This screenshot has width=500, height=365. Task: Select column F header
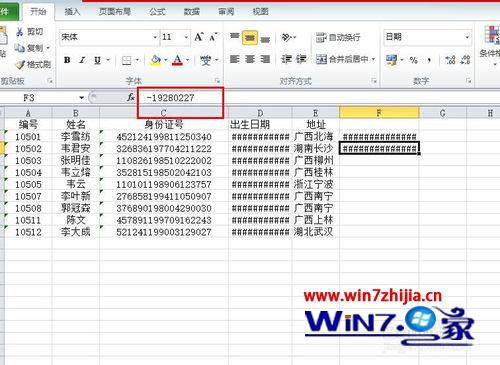click(379, 113)
